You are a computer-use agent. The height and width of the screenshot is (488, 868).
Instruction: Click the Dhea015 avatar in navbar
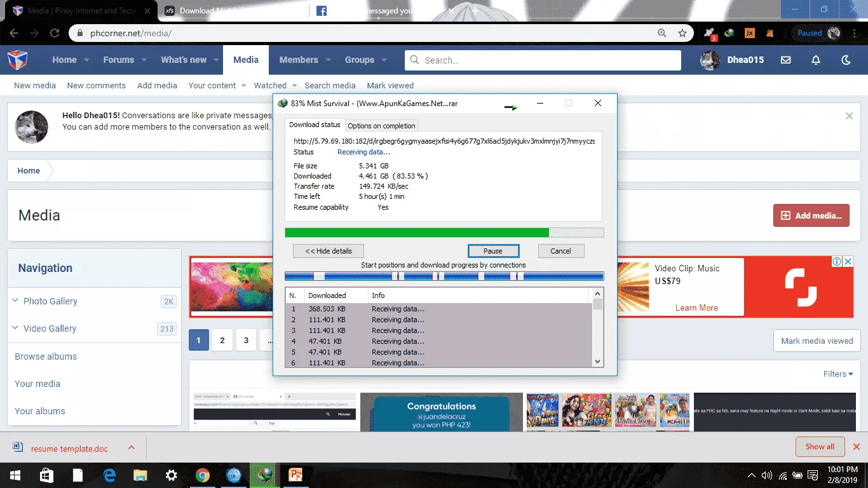click(x=710, y=60)
